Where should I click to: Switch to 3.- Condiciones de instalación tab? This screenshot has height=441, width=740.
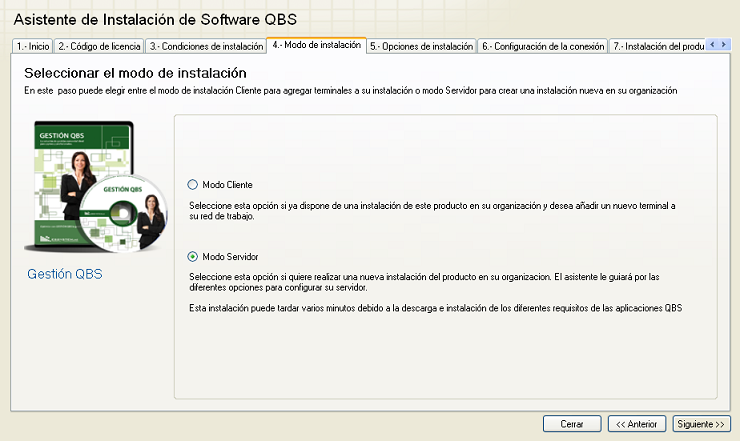(x=206, y=46)
